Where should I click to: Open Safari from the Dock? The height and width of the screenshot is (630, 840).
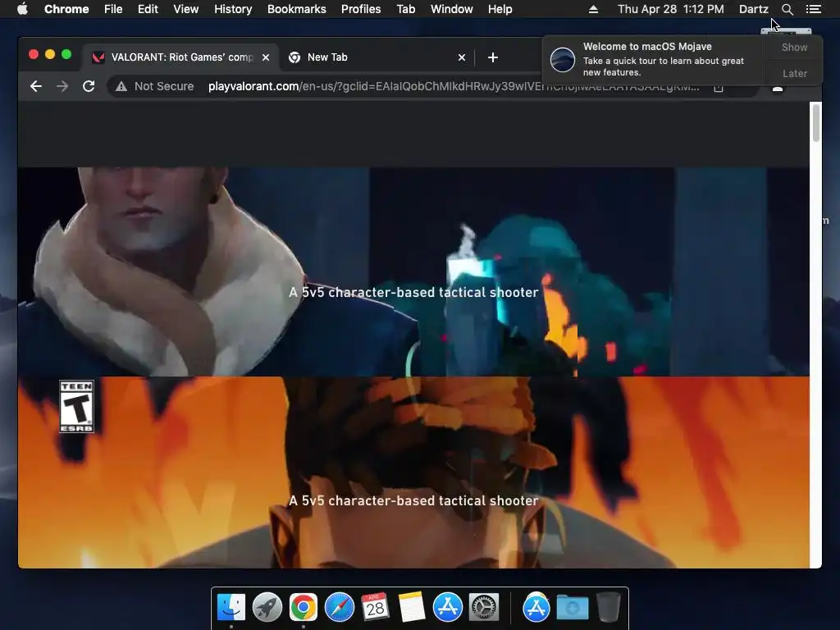coord(340,607)
